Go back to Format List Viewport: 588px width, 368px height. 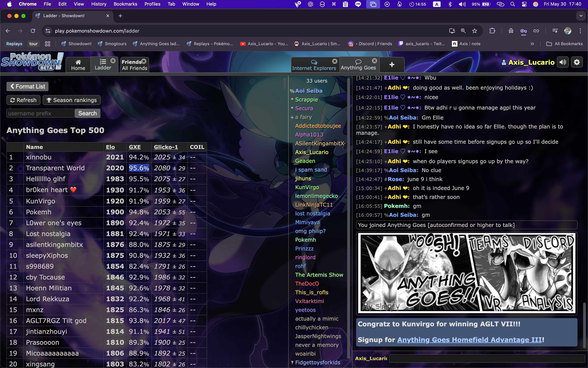(x=27, y=86)
